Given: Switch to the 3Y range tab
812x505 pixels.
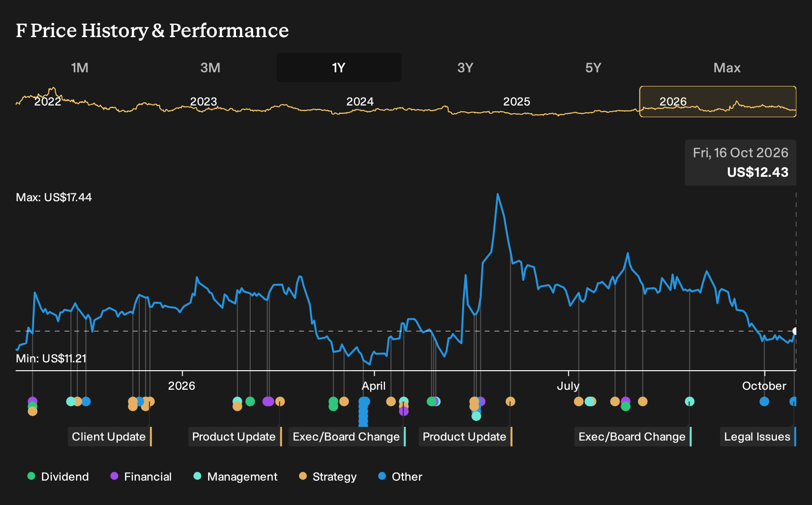Looking at the screenshot, I should (465, 67).
